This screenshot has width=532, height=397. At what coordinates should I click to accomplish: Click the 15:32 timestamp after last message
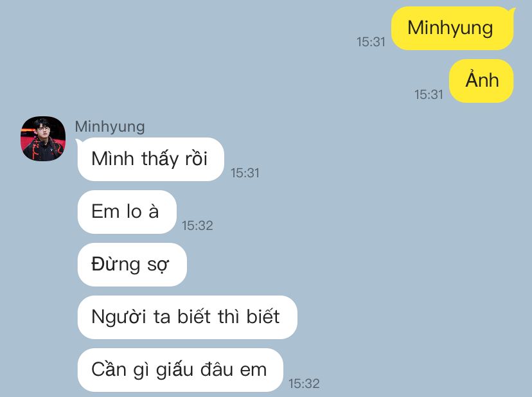304,384
